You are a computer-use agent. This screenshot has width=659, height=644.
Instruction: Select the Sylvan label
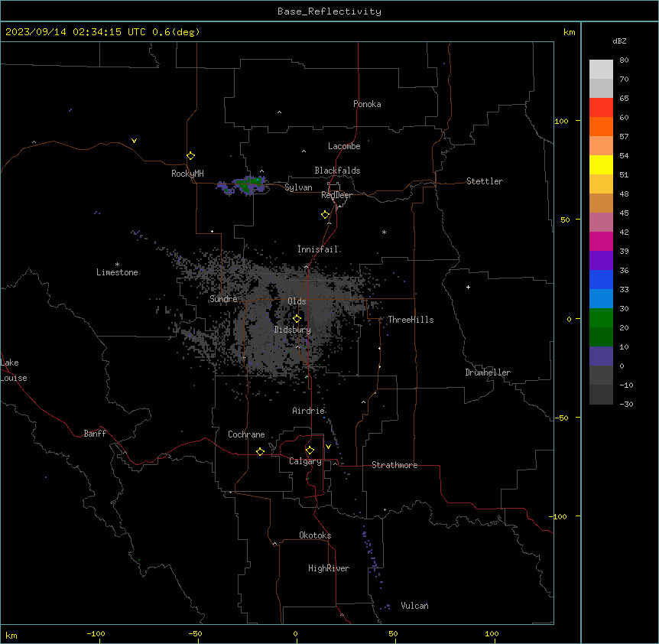(x=298, y=187)
